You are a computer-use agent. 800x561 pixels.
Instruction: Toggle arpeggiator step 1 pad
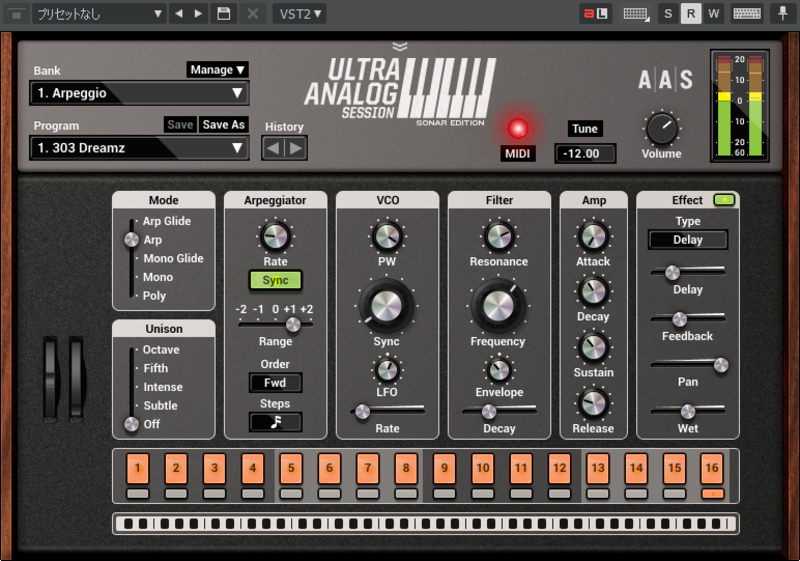click(x=138, y=468)
